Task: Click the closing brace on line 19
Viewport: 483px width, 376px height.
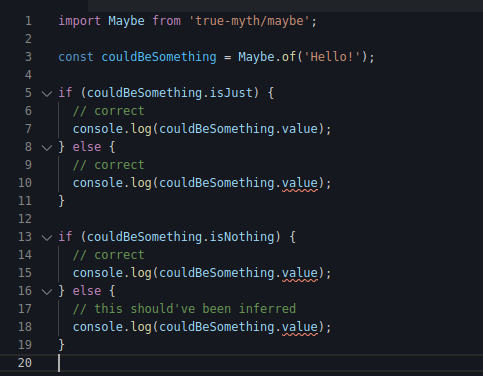Action: tap(62, 345)
